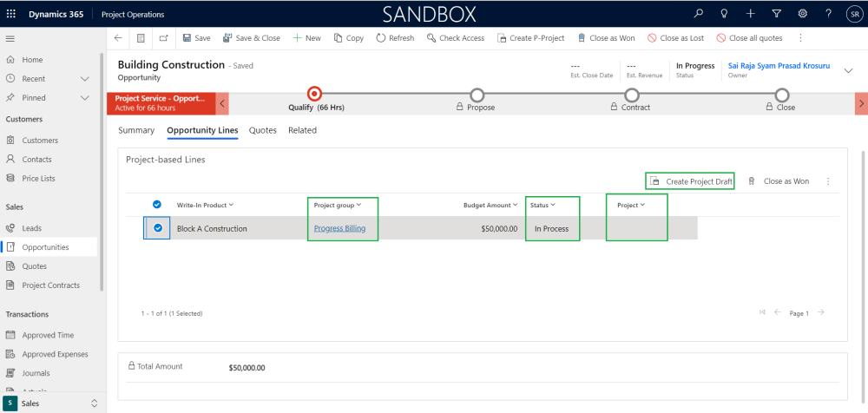The height and width of the screenshot is (413, 868).
Task: Switch to the Quotes tab
Action: (x=262, y=130)
